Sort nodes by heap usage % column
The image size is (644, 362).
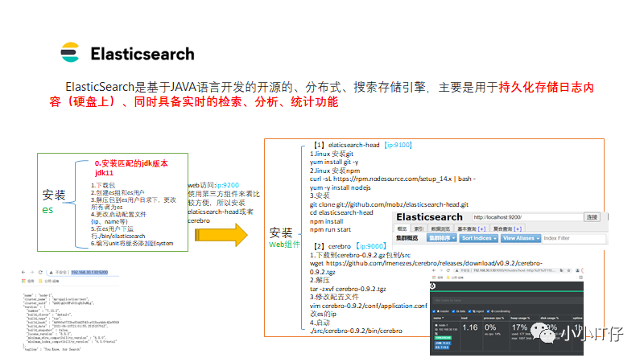tap(520, 318)
